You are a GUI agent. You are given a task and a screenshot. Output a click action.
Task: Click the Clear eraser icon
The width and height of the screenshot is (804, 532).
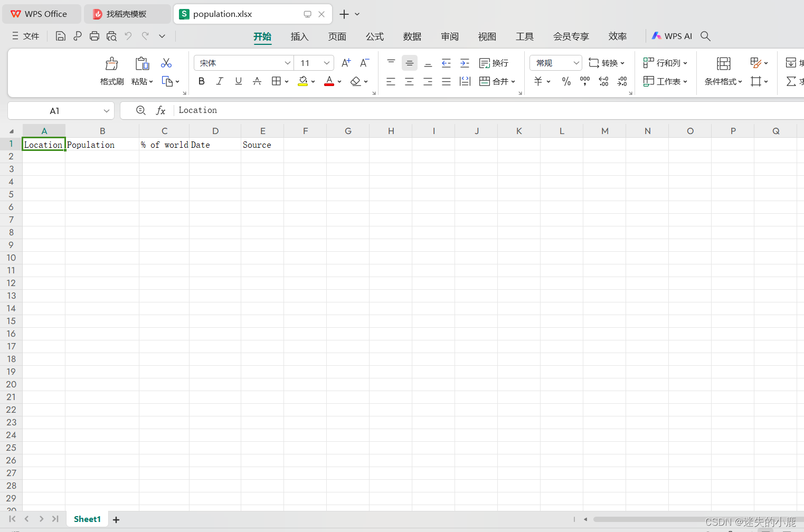point(356,81)
